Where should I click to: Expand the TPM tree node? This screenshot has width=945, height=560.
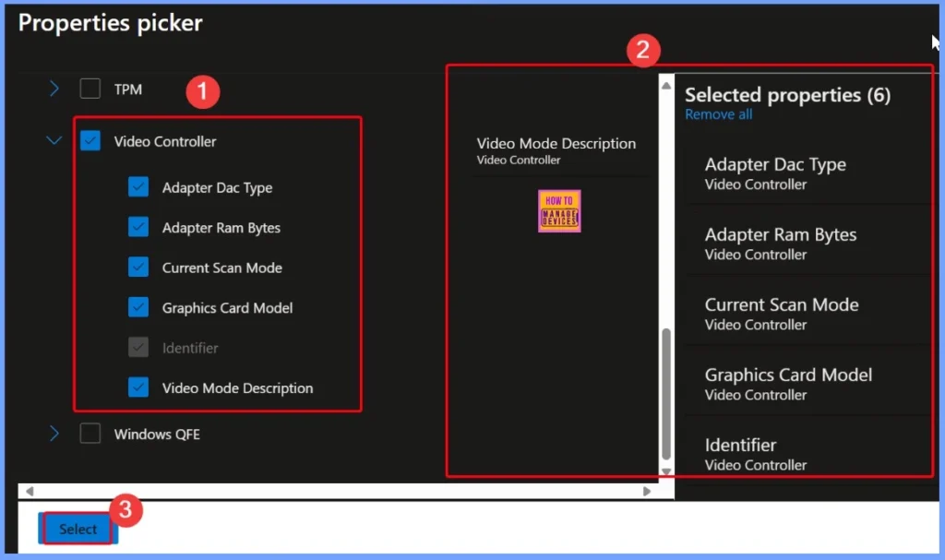coord(54,89)
